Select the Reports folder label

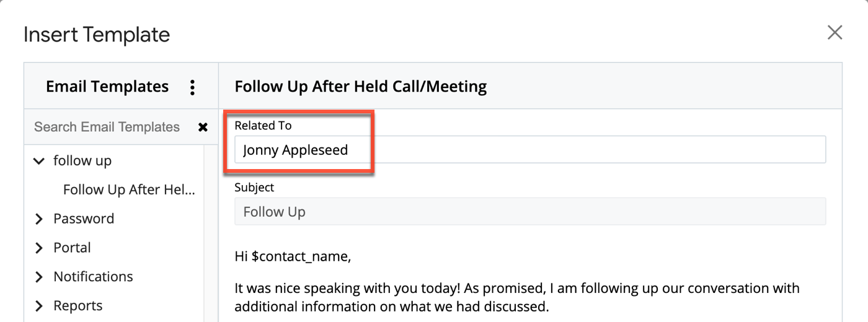(78, 306)
